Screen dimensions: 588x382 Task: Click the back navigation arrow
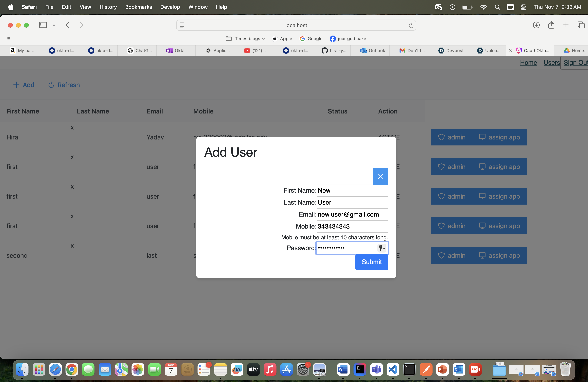(67, 25)
